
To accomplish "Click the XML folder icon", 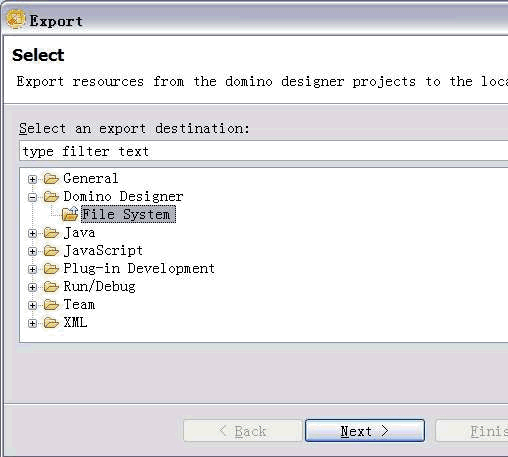I will click(x=51, y=323).
